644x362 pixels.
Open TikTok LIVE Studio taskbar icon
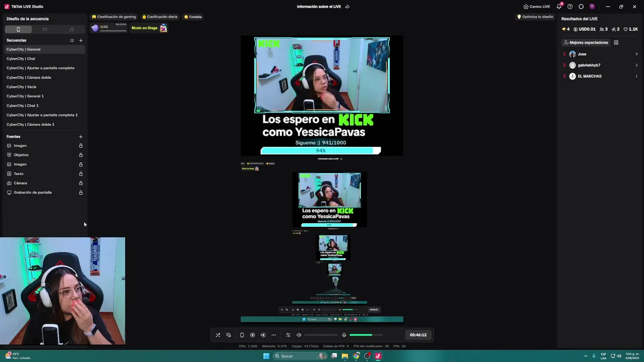[378, 356]
